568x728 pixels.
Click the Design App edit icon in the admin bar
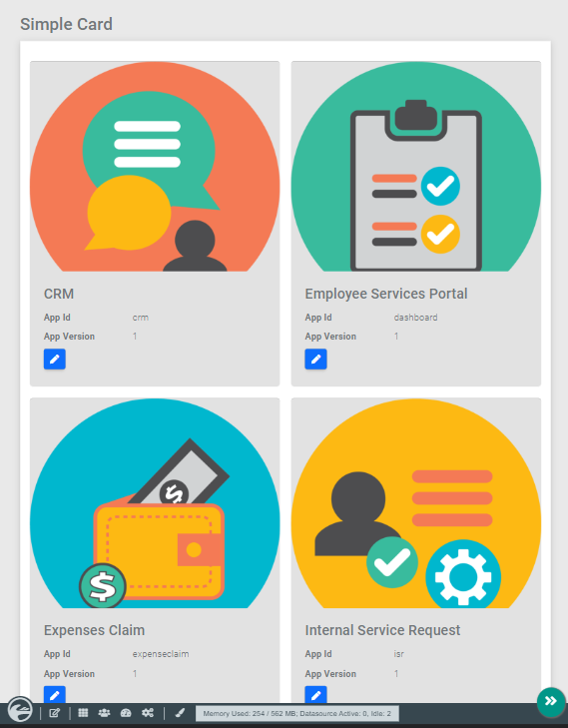[x=55, y=713]
